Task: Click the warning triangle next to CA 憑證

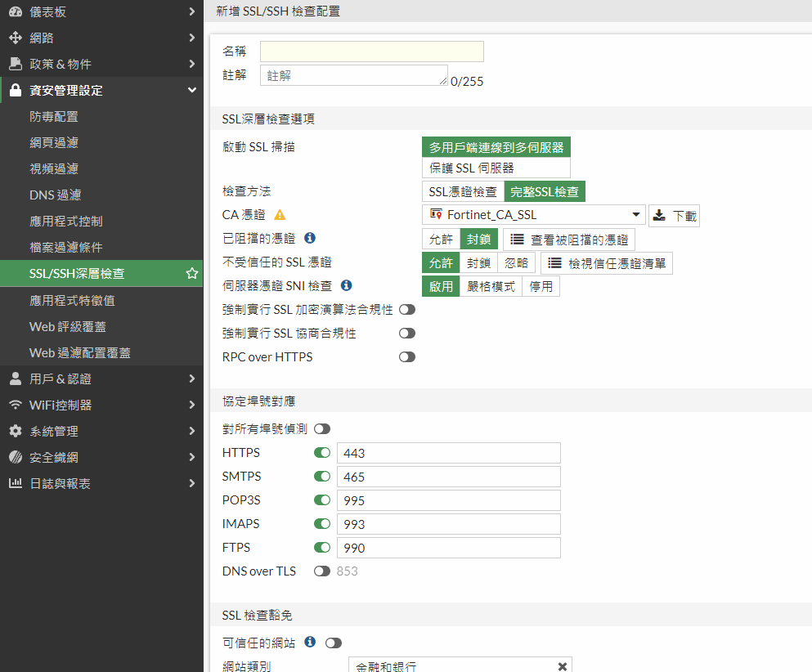Action: [280, 215]
